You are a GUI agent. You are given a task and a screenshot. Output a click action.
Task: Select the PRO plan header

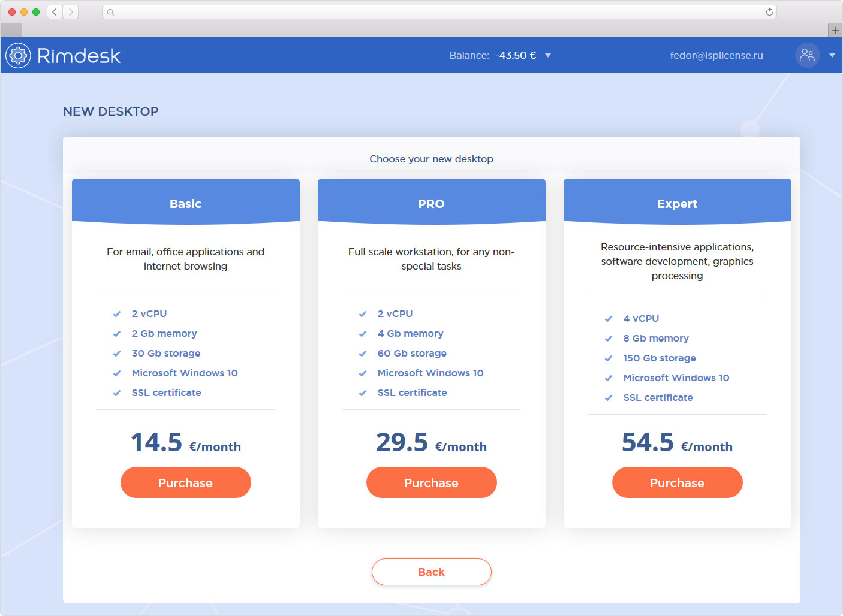(431, 204)
